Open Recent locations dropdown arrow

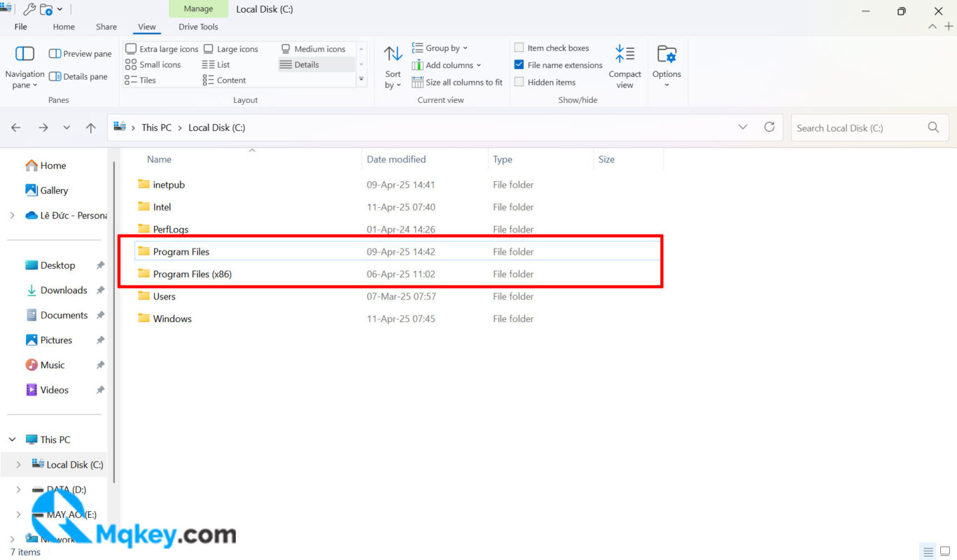67,127
